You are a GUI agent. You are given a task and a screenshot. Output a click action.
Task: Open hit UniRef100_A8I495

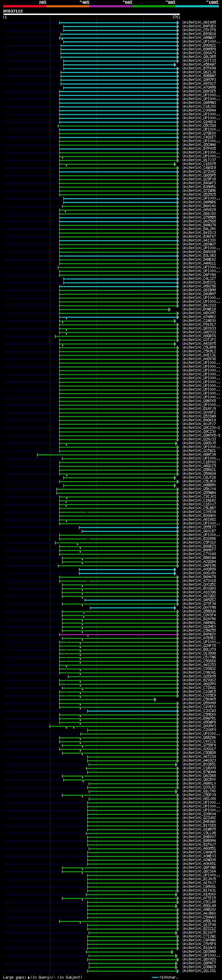pos(199,23)
